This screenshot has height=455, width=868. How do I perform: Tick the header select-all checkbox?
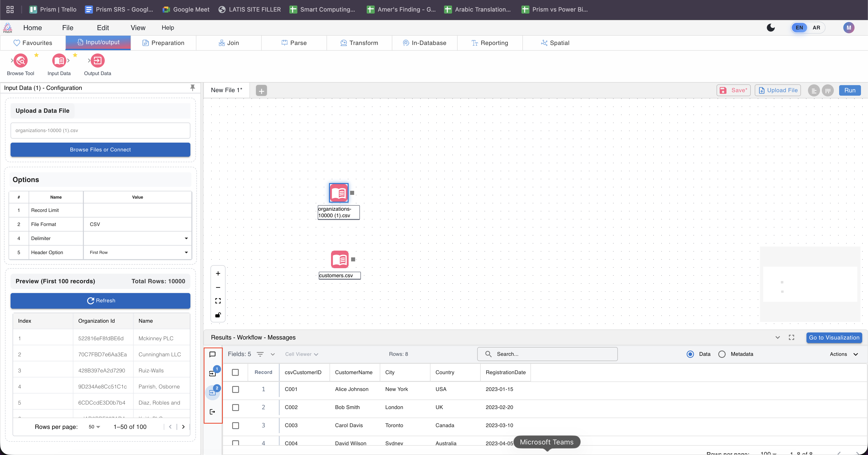(236, 372)
